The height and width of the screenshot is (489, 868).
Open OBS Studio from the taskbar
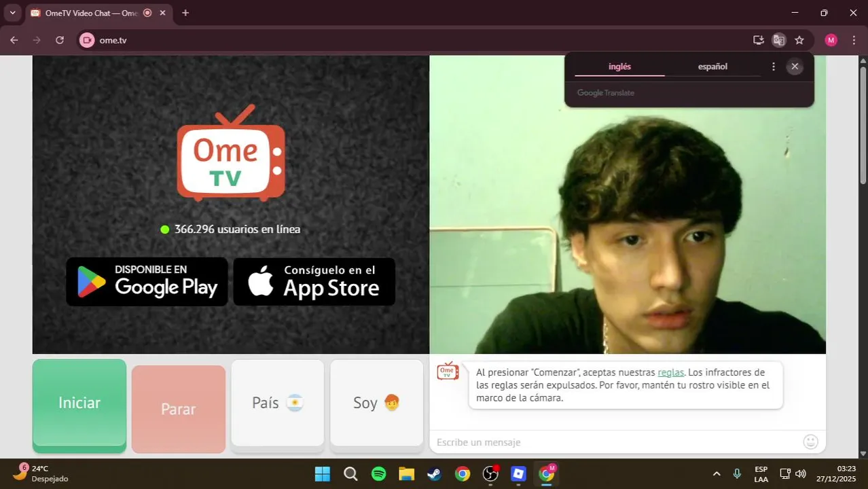tap(490, 474)
